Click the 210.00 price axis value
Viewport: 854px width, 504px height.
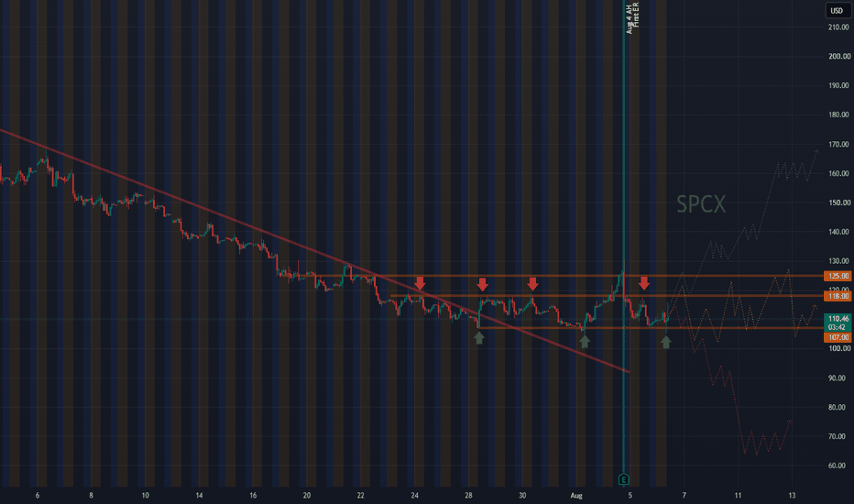click(x=839, y=27)
